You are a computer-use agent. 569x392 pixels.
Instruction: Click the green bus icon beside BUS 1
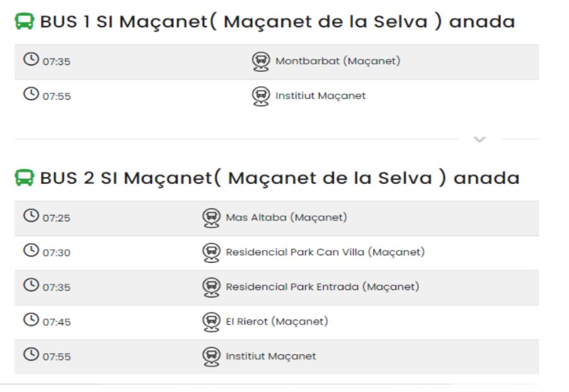pos(24,23)
